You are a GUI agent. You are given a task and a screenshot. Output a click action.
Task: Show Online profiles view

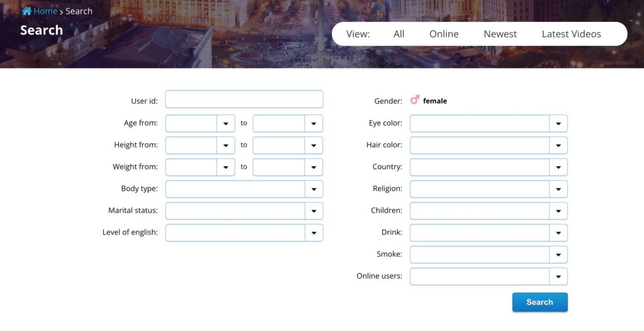pos(444,34)
